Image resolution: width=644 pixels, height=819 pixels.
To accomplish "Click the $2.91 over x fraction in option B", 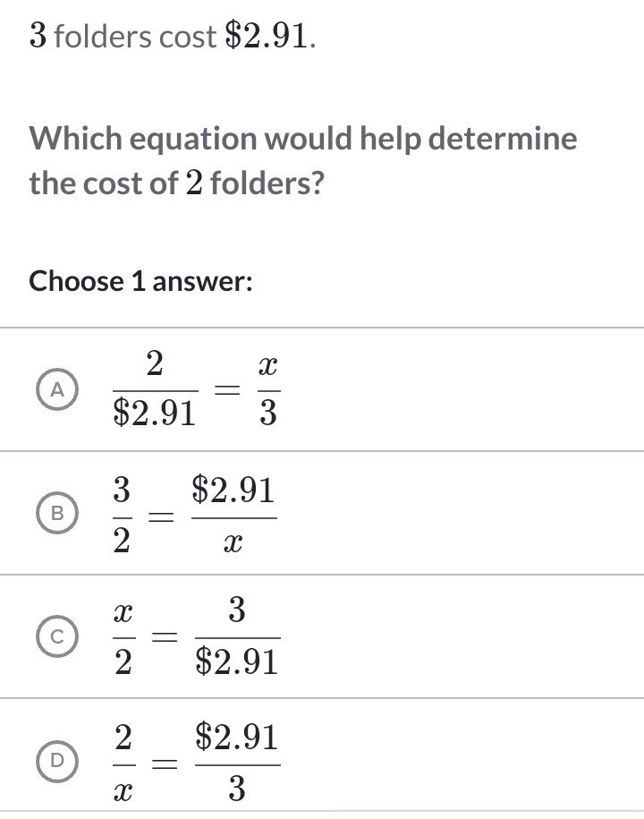I will (x=234, y=513).
